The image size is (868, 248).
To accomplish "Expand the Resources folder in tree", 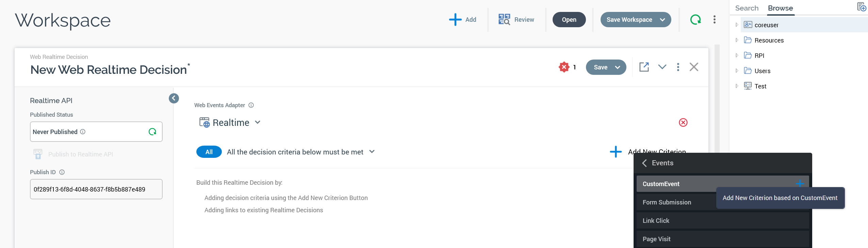I will pyautogui.click(x=737, y=40).
